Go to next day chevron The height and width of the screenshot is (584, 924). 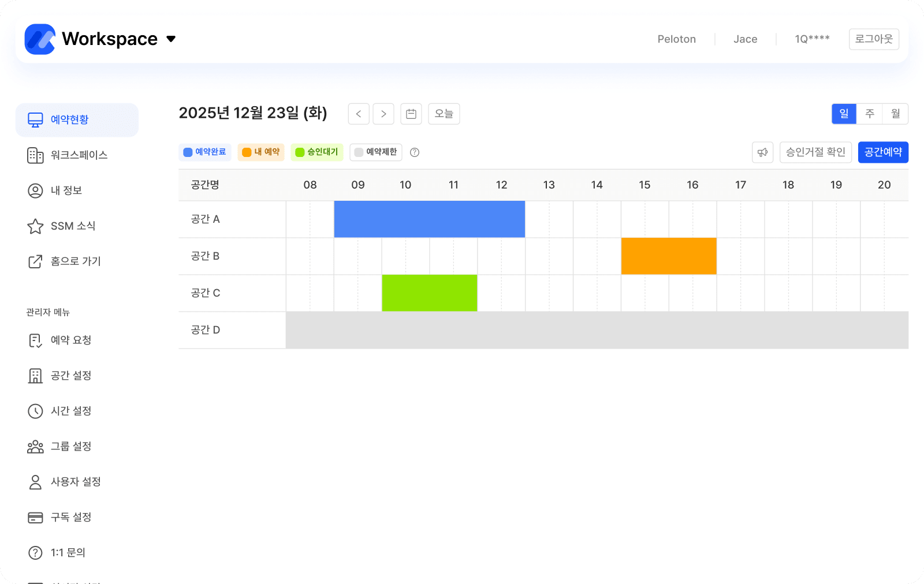coord(383,114)
